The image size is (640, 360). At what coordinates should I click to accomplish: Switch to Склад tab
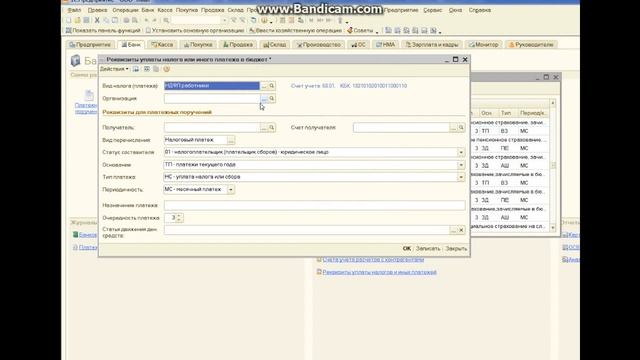(275, 45)
